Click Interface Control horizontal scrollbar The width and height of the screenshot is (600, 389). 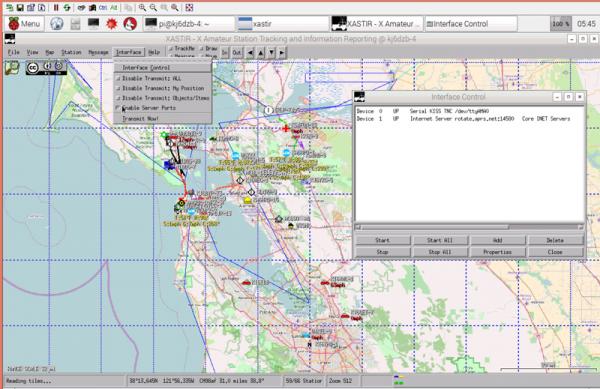(x=470, y=227)
